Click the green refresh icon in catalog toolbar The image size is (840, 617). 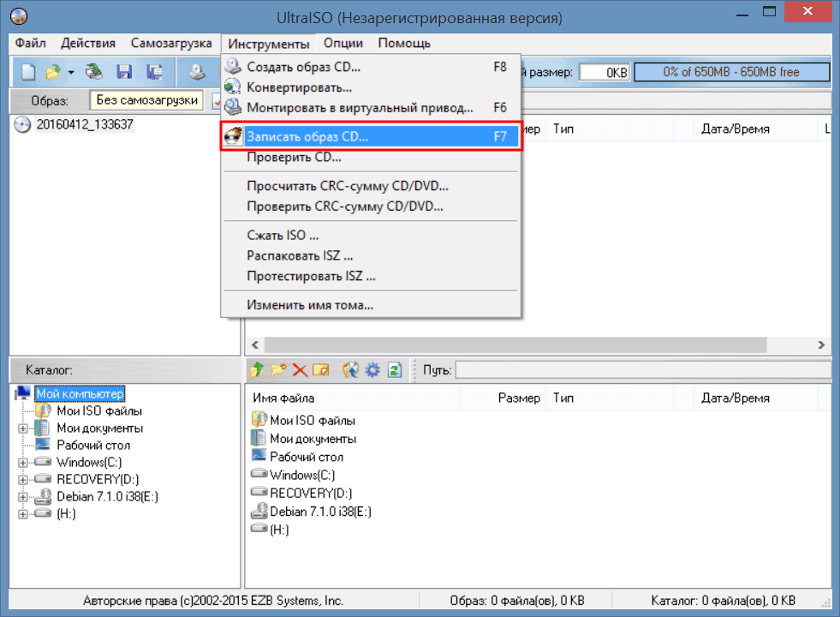coord(395,370)
